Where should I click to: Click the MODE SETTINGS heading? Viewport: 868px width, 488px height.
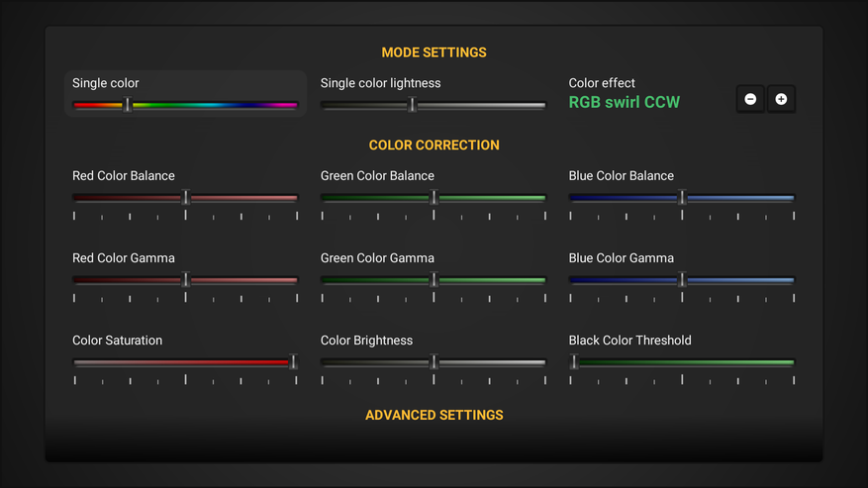pyautogui.click(x=434, y=52)
